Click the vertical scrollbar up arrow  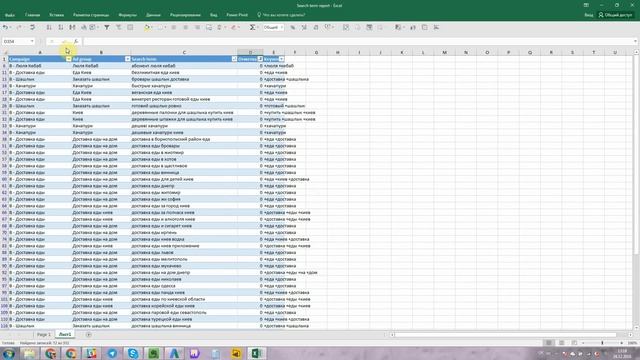636,52
